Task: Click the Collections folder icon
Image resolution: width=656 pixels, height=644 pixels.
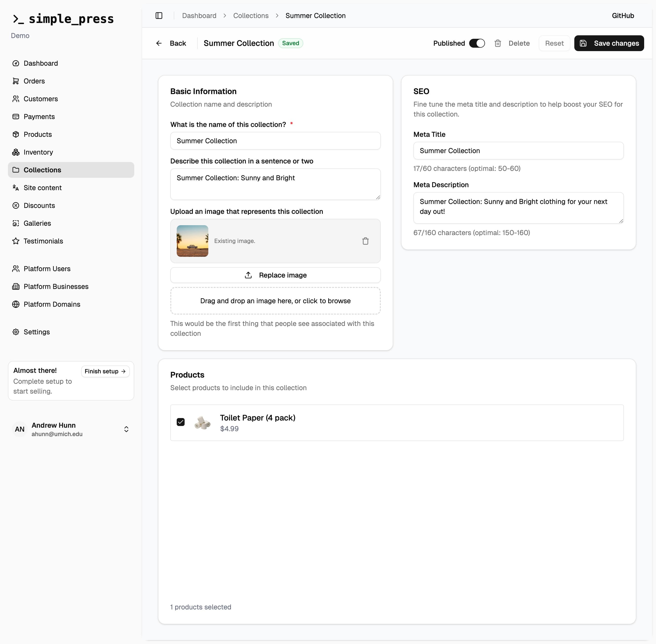Action: point(16,170)
